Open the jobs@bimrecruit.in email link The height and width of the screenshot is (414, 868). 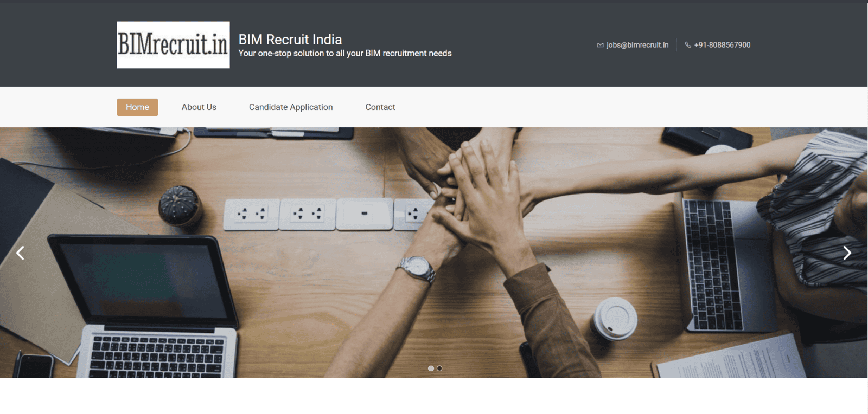click(x=637, y=45)
